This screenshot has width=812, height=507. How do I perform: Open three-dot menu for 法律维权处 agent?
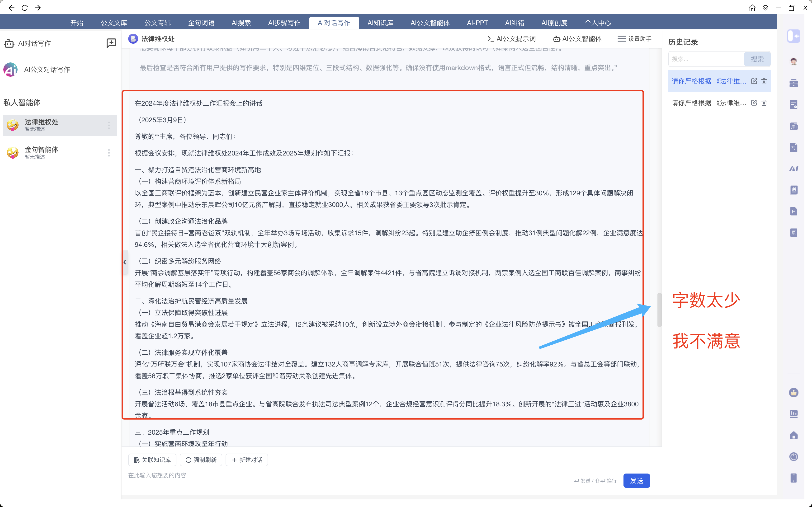pyautogui.click(x=109, y=125)
